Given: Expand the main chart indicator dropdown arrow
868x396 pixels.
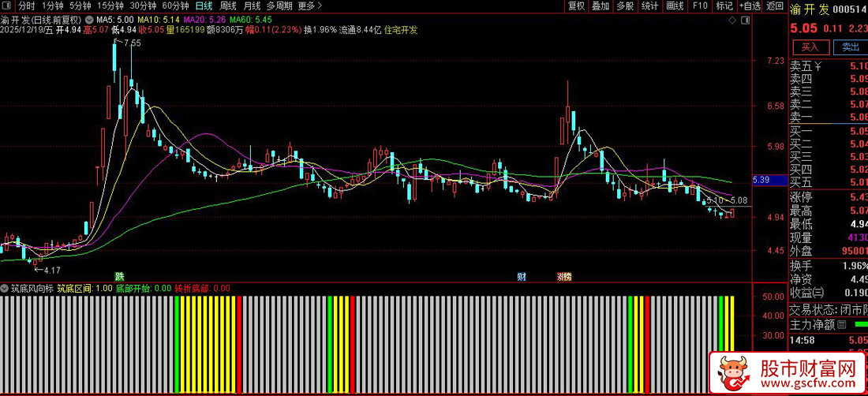Looking at the screenshot, I should 90,21.
